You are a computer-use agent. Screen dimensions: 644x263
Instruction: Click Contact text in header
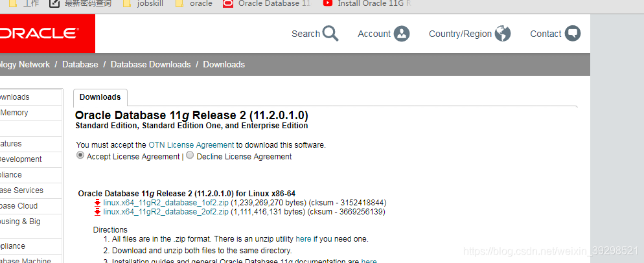546,34
